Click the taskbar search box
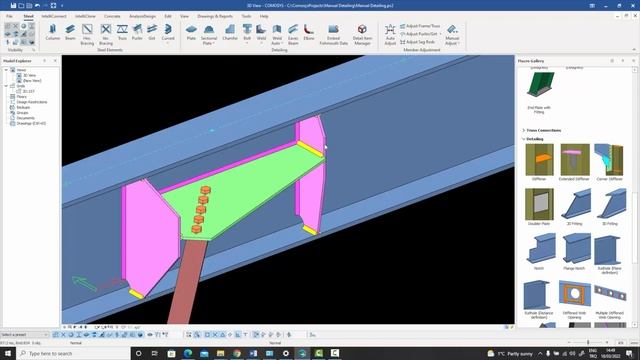640x360 pixels. (73, 353)
